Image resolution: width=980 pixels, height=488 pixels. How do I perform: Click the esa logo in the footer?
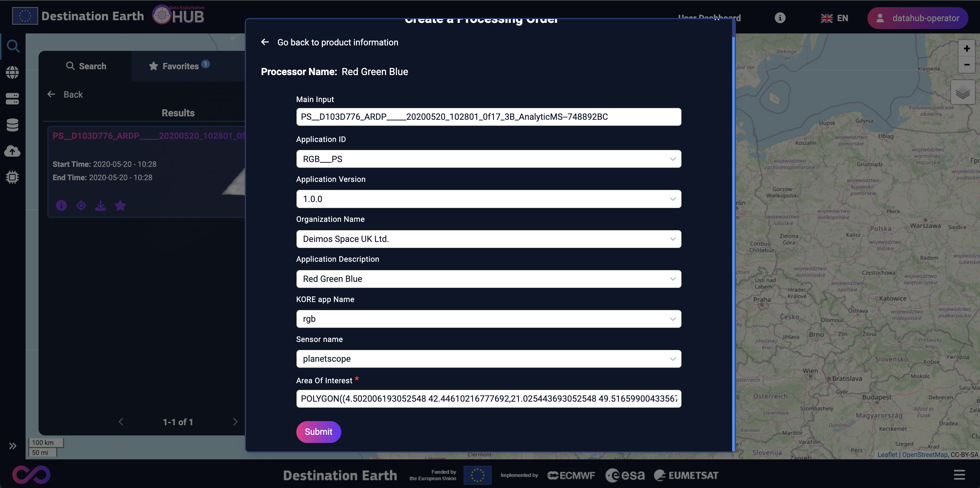coord(625,475)
